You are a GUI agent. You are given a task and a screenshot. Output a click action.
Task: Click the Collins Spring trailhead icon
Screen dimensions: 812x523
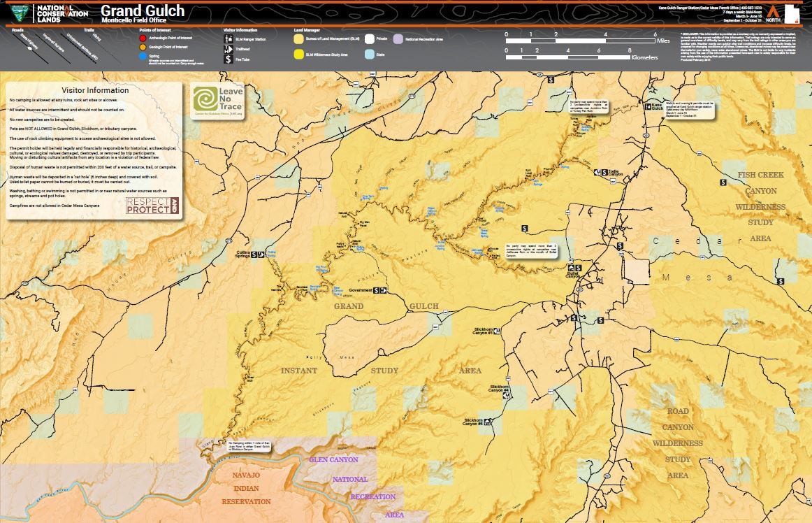(261, 255)
